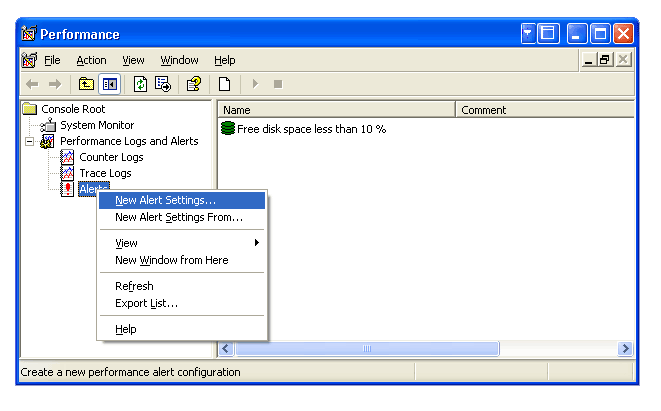Select Trace Logs in the tree

coord(105,173)
